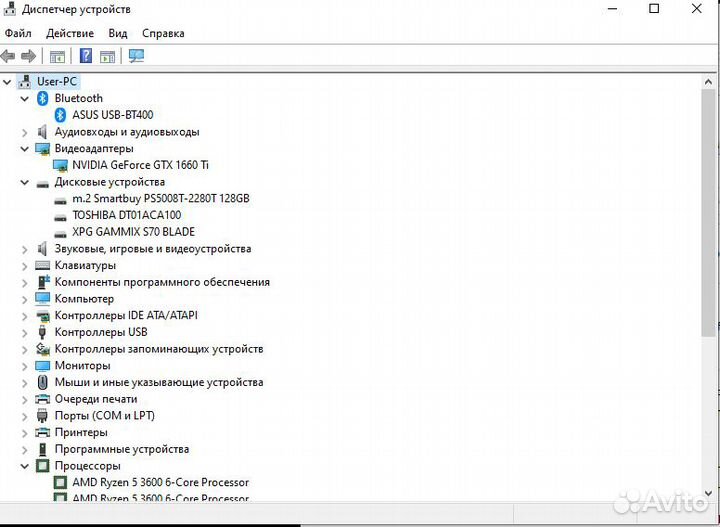Click the blue Help question mark toolbar icon
The height and width of the screenshot is (527, 720).
(86, 56)
